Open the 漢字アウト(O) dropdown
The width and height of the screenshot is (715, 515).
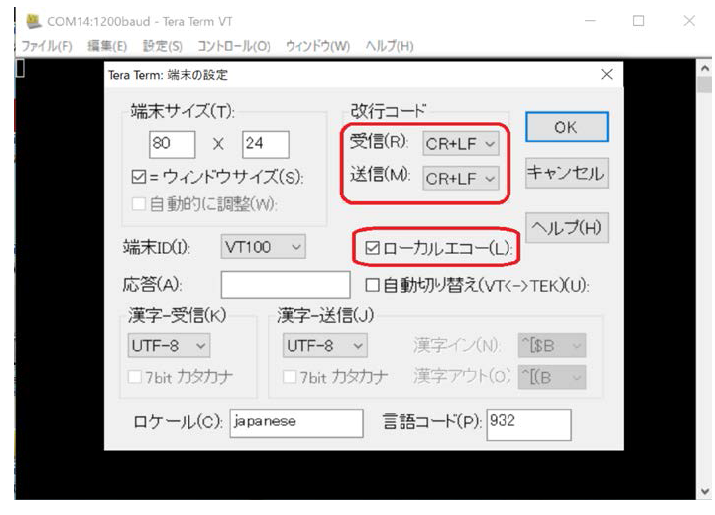pyautogui.click(x=552, y=377)
